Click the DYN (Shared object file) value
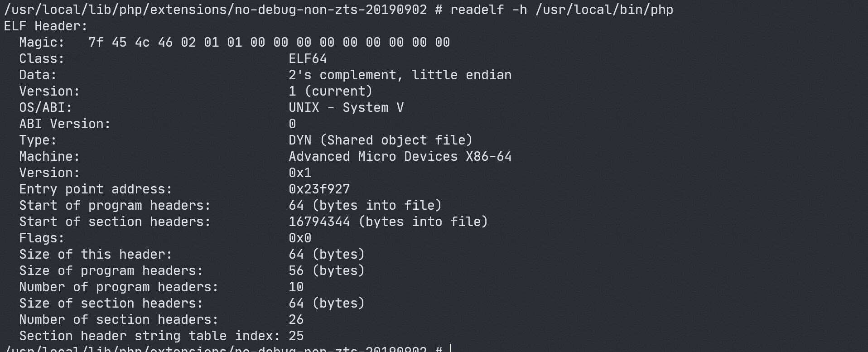The image size is (868, 352). pos(381,140)
